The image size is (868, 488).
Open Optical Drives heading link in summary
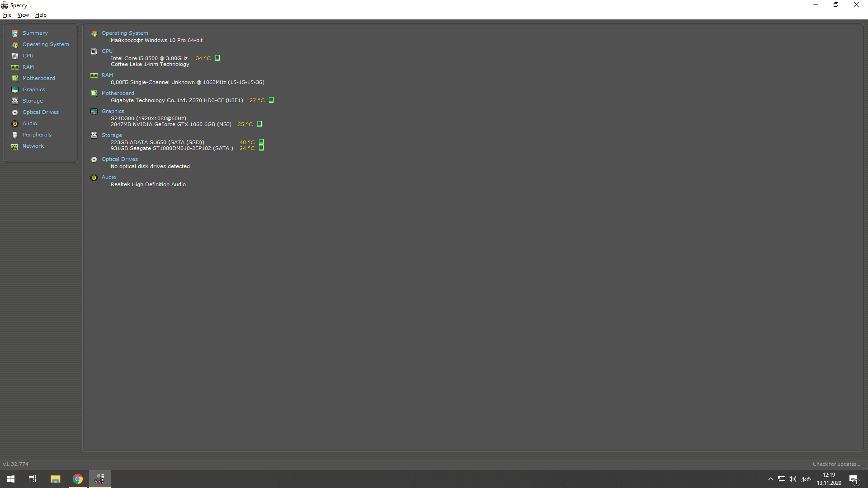(119, 159)
